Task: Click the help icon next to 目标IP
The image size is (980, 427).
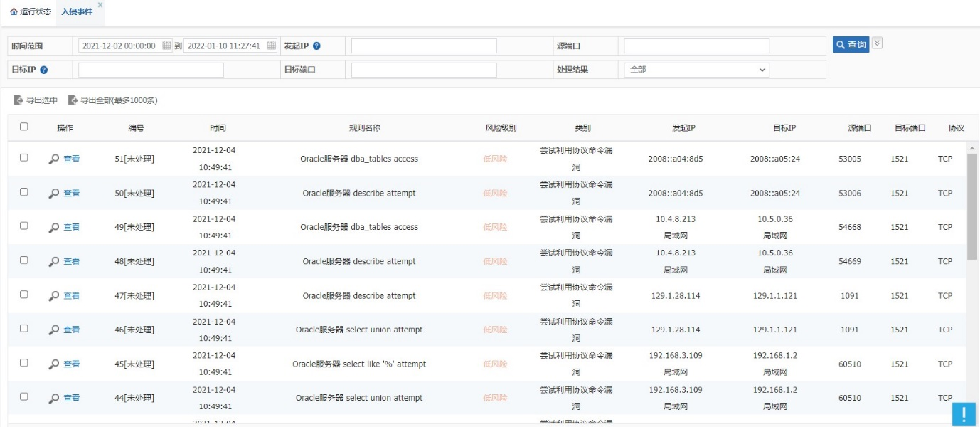Action: (44, 70)
